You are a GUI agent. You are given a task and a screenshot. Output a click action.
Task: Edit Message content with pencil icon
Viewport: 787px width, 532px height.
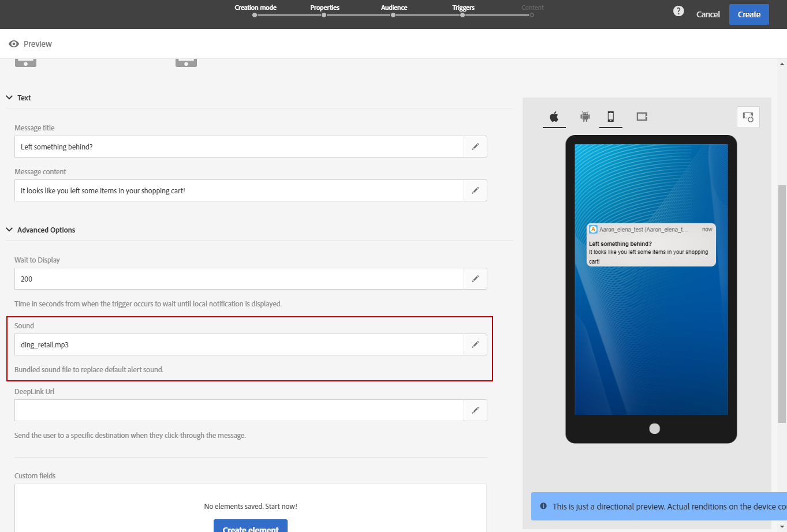(x=475, y=190)
